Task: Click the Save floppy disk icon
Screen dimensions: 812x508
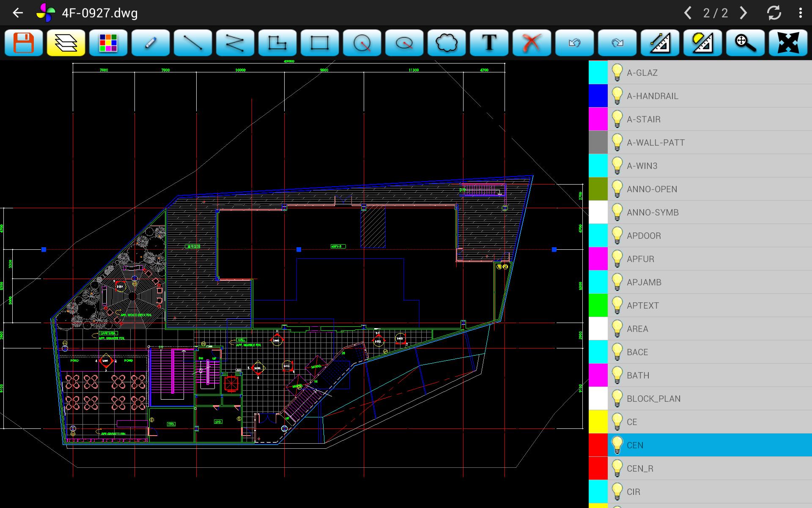Action: point(24,43)
